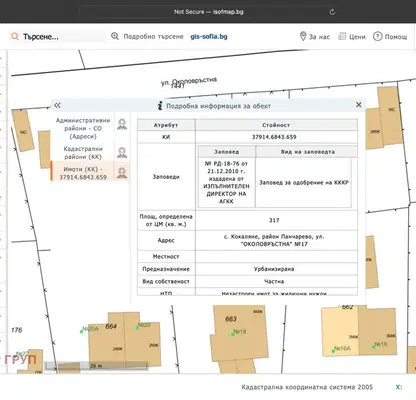Click the location pin icon by За нас
Image resolution: width=416 pixels, height=400 pixels.
pyautogui.click(x=303, y=36)
